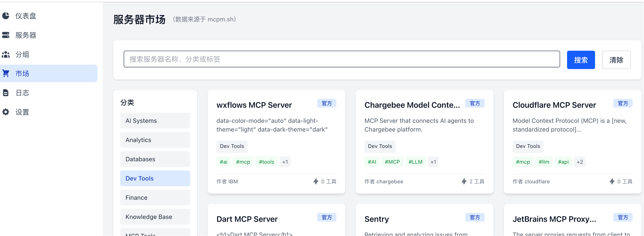This screenshot has width=644, height=236.
Task: Open the Cloudflare MCP Server card title
Action: click(x=554, y=105)
